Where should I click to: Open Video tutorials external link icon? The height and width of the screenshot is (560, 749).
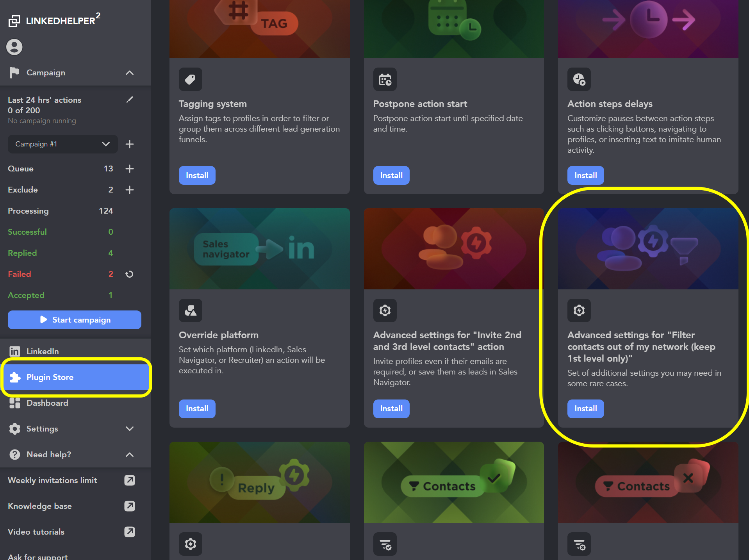[130, 532]
